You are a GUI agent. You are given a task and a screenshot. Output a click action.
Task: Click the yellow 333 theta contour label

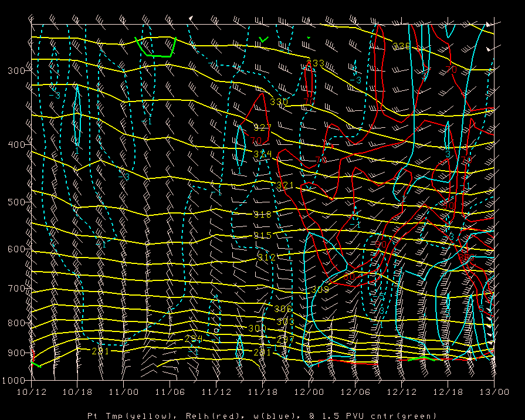[315, 63]
